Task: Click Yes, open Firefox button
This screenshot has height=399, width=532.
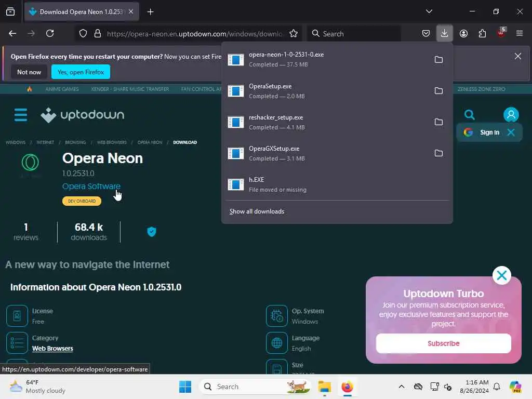Action: [81, 72]
